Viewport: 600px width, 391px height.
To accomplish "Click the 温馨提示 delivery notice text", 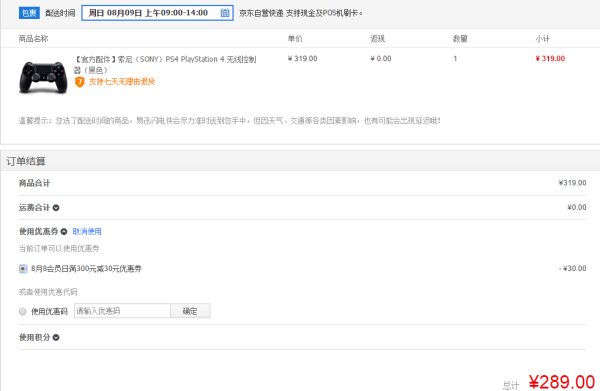I will 230,121.
